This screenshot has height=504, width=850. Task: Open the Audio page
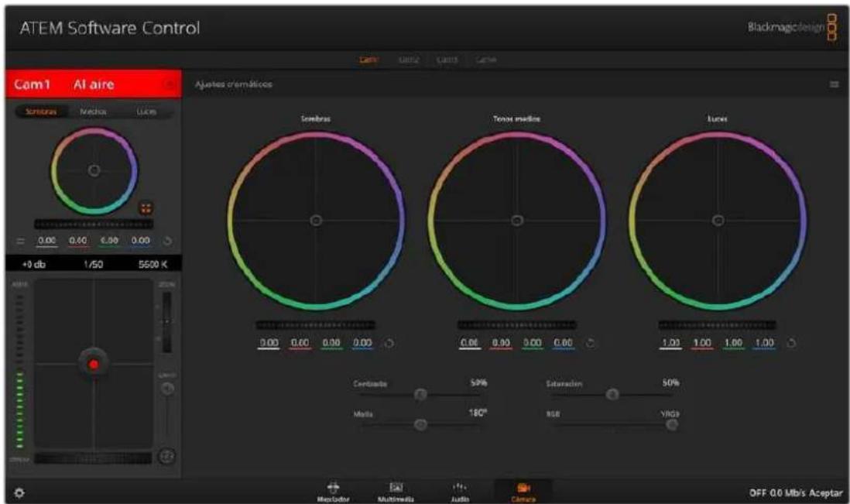tap(460, 492)
